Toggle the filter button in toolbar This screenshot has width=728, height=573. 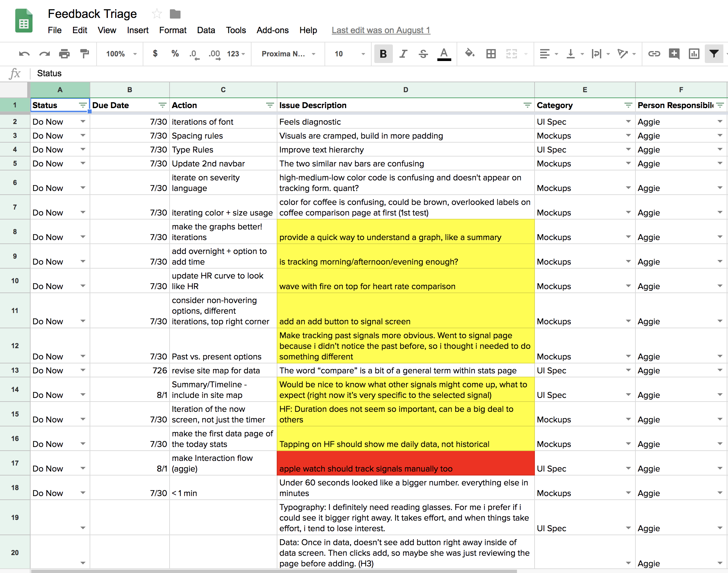point(714,54)
